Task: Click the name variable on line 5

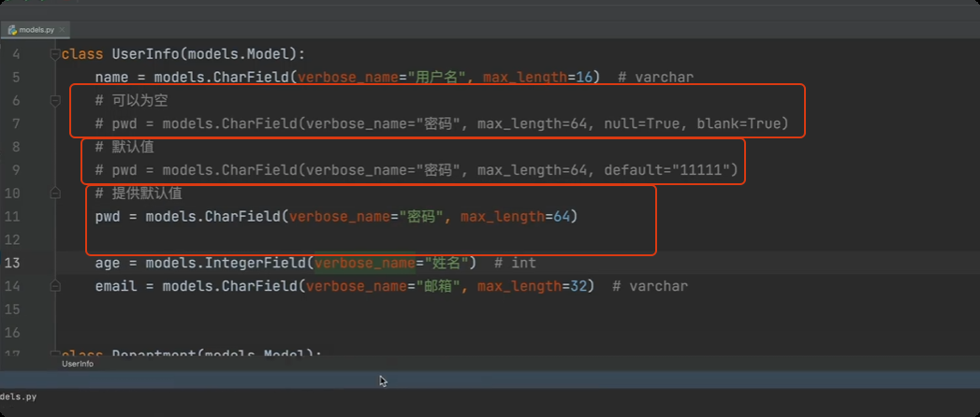Action: click(x=112, y=78)
